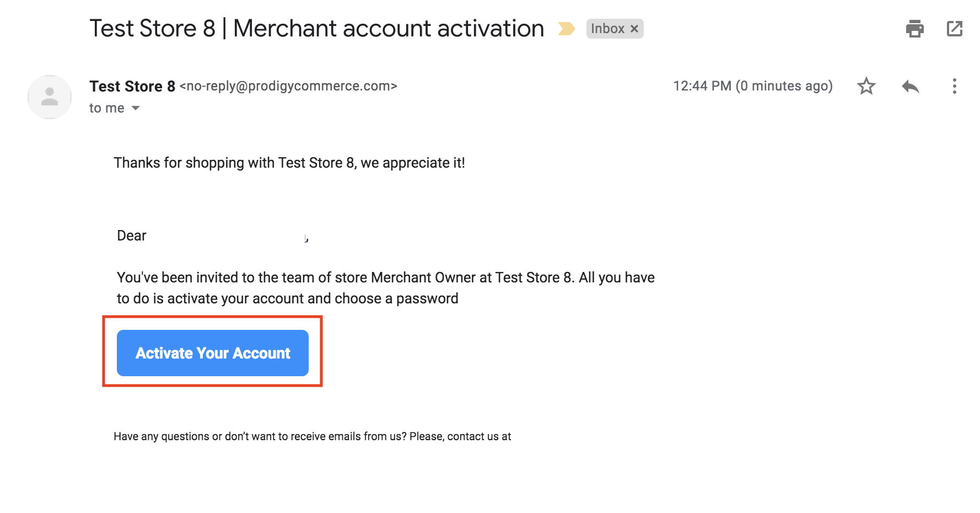Viewport: 980px width, 513px height.
Task: Click the Inbox label chip
Action: (607, 29)
